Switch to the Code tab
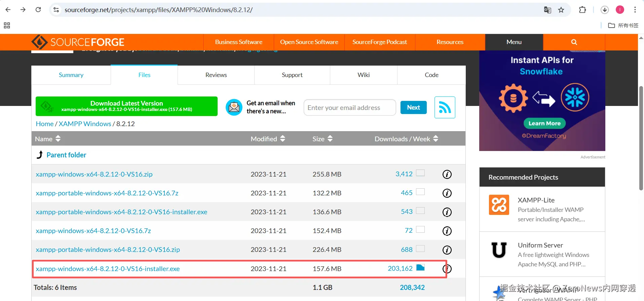The image size is (644, 301). coord(431,75)
